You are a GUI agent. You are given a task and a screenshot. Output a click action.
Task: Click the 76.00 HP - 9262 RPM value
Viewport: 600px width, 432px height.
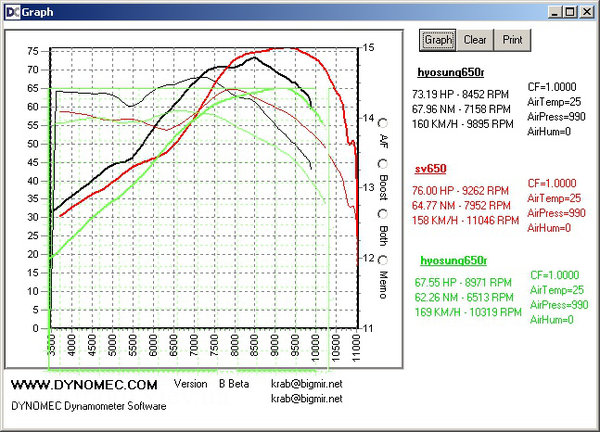click(x=460, y=191)
